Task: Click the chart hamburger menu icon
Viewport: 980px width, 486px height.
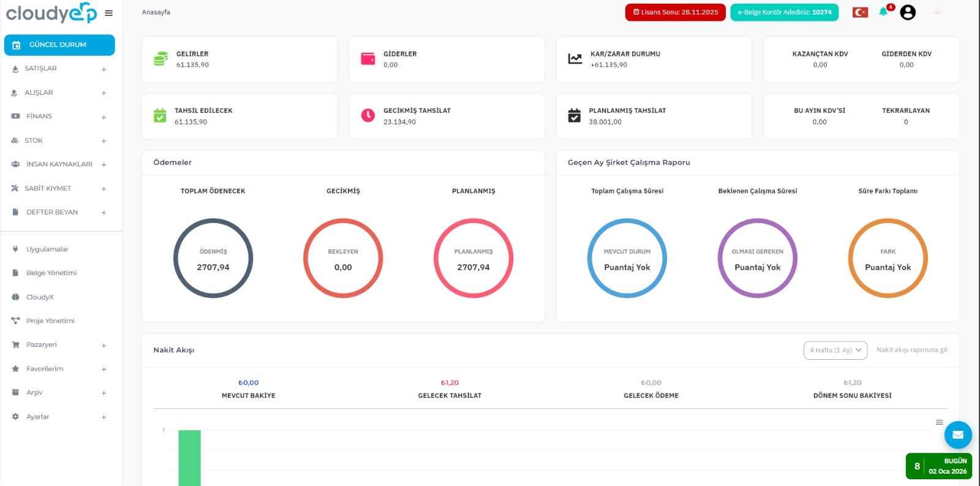Action: pyautogui.click(x=939, y=422)
